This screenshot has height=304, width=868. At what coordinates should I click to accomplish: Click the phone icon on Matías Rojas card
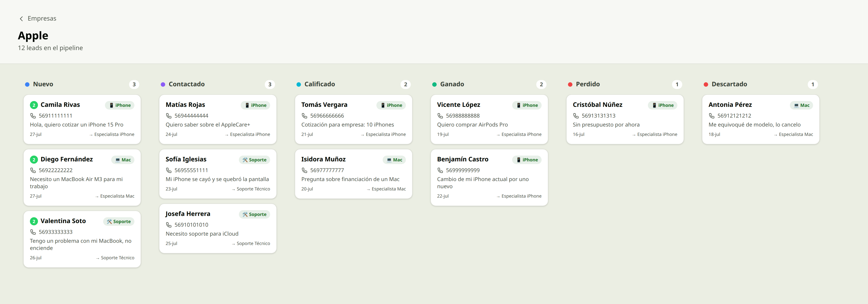click(169, 116)
